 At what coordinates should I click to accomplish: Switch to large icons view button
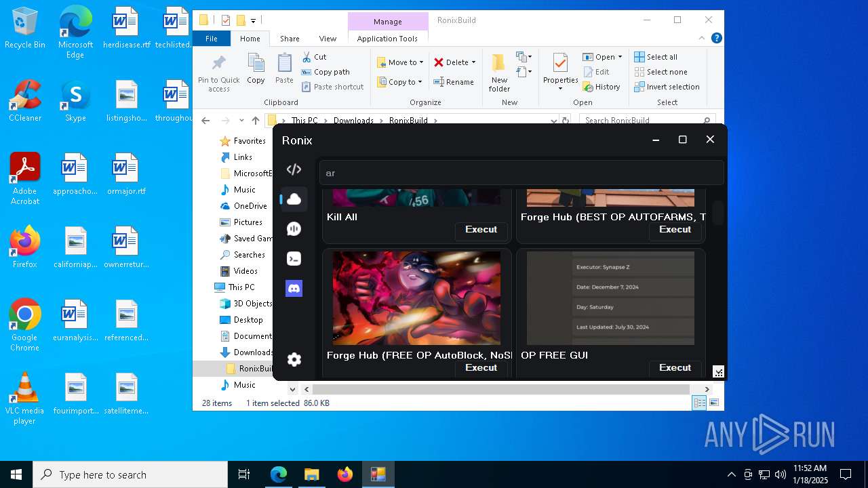coord(714,403)
